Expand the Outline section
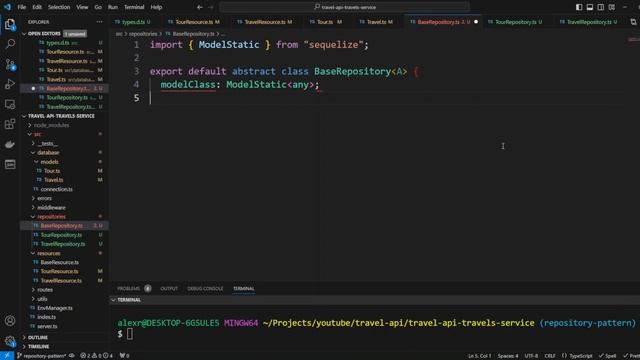The width and height of the screenshot is (640, 360). click(38, 338)
